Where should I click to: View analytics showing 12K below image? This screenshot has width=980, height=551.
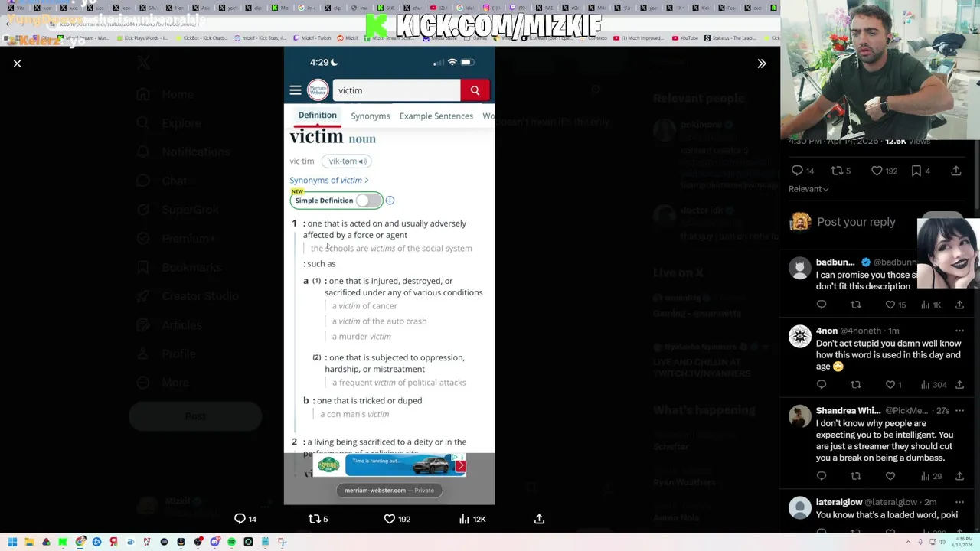(x=471, y=519)
